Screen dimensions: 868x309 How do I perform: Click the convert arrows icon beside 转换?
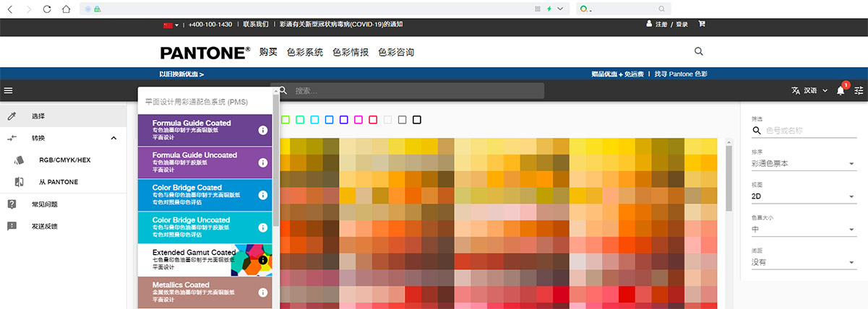pyautogui.click(x=11, y=138)
